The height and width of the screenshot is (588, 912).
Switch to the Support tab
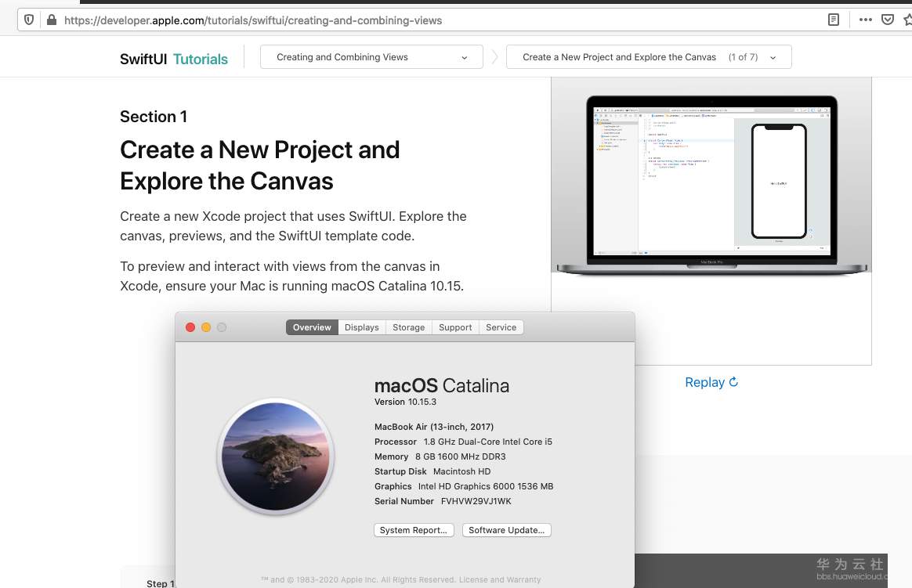click(455, 327)
